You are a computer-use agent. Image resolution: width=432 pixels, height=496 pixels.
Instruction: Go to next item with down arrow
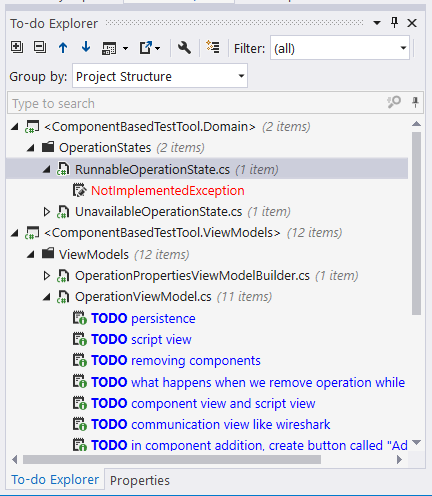(86, 48)
